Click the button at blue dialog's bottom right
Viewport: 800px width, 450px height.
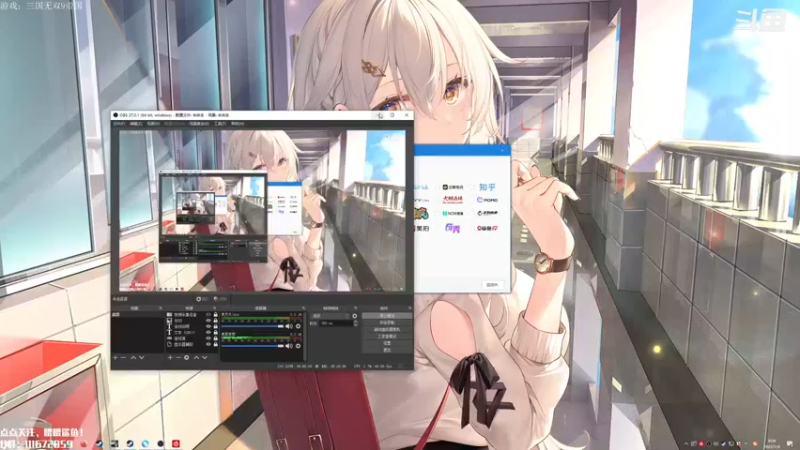click(492, 285)
